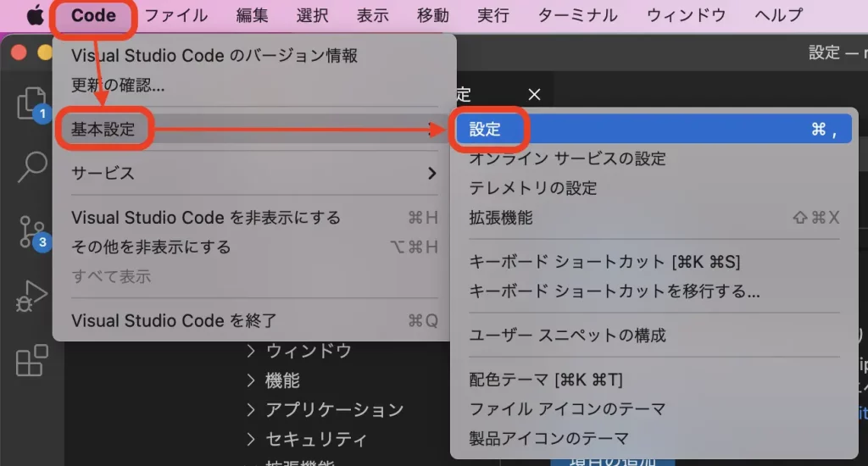Choose ファイル アイコンのテーマ
The width and height of the screenshot is (868, 466).
click(x=654, y=409)
